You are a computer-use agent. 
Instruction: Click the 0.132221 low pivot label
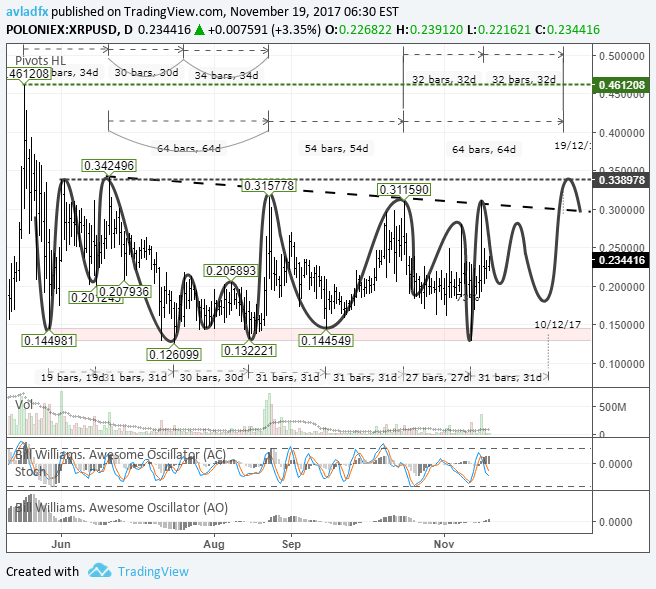(x=249, y=351)
